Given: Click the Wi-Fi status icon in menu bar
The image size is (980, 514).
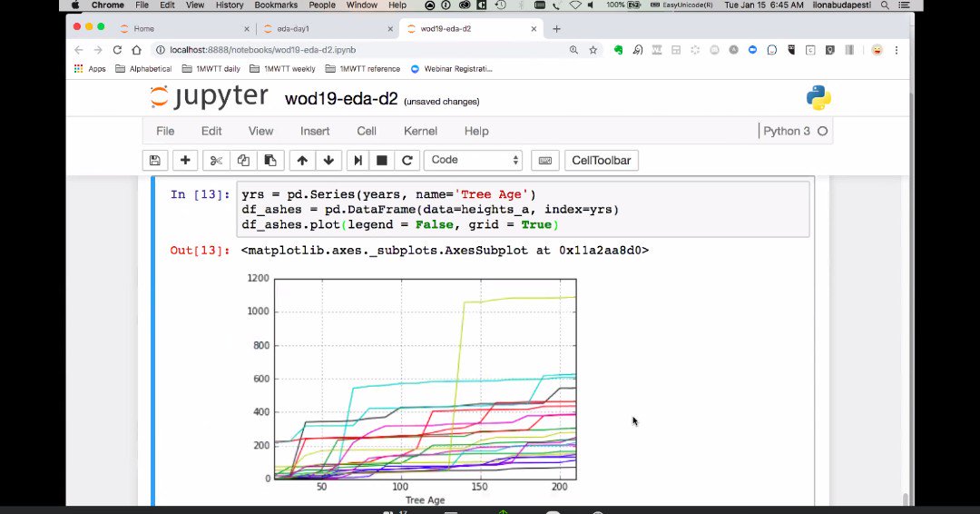Looking at the screenshot, I should coord(575,5).
